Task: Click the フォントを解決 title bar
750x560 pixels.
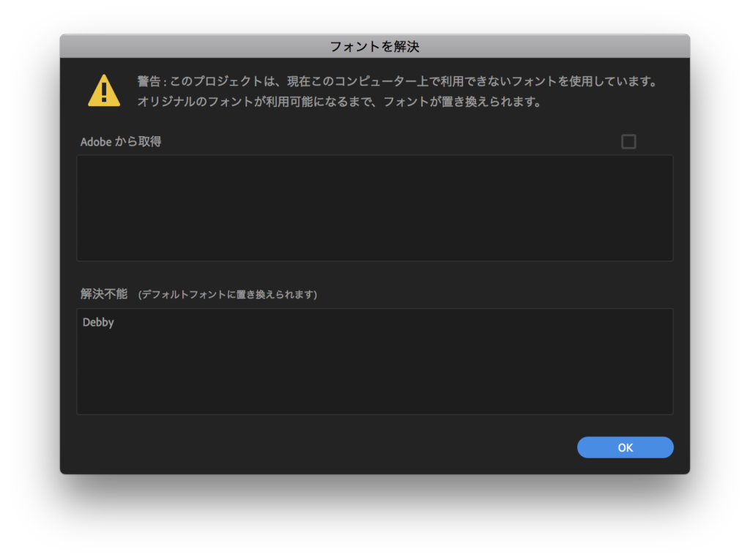Action: coord(374,46)
